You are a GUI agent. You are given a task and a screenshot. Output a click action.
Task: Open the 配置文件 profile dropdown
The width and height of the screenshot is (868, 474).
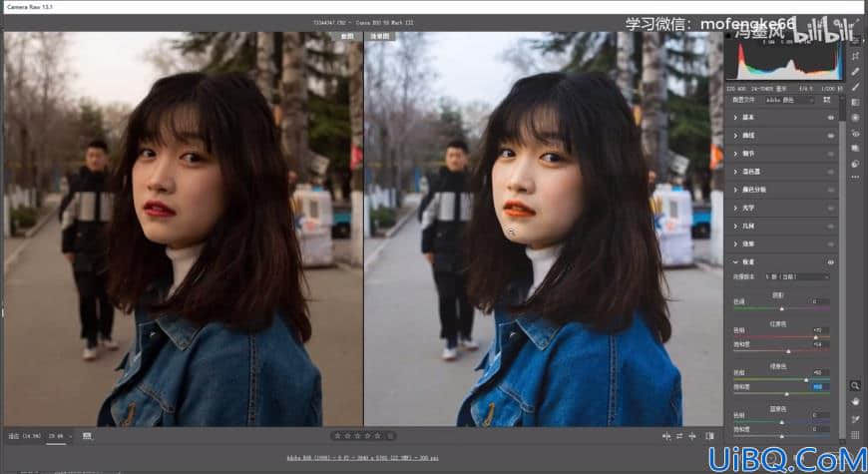point(789,100)
